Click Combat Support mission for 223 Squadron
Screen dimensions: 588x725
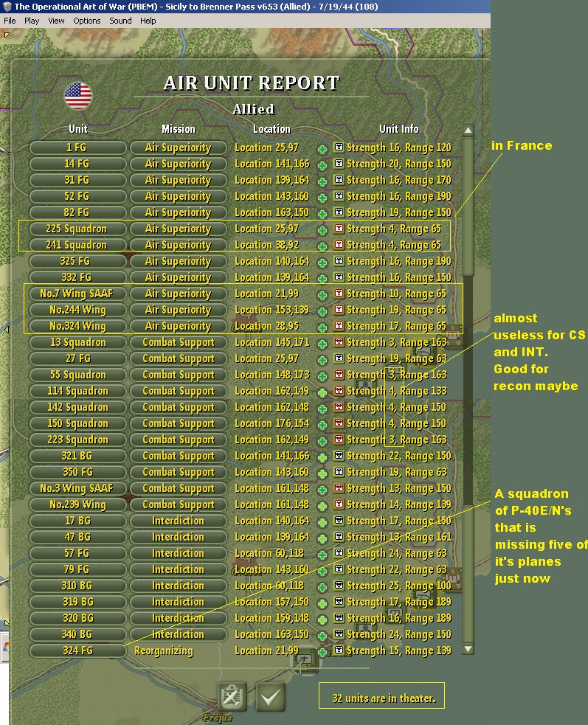point(178,440)
